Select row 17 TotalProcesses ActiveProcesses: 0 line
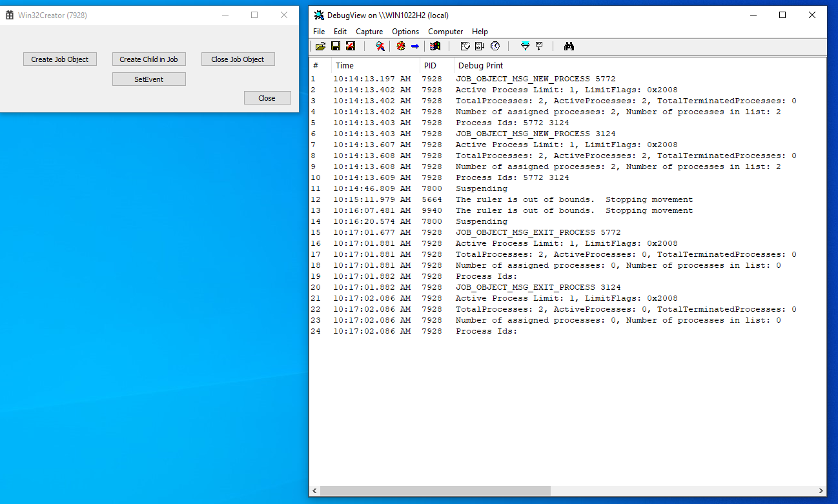Viewport: 838px width, 504px height. 567,254
